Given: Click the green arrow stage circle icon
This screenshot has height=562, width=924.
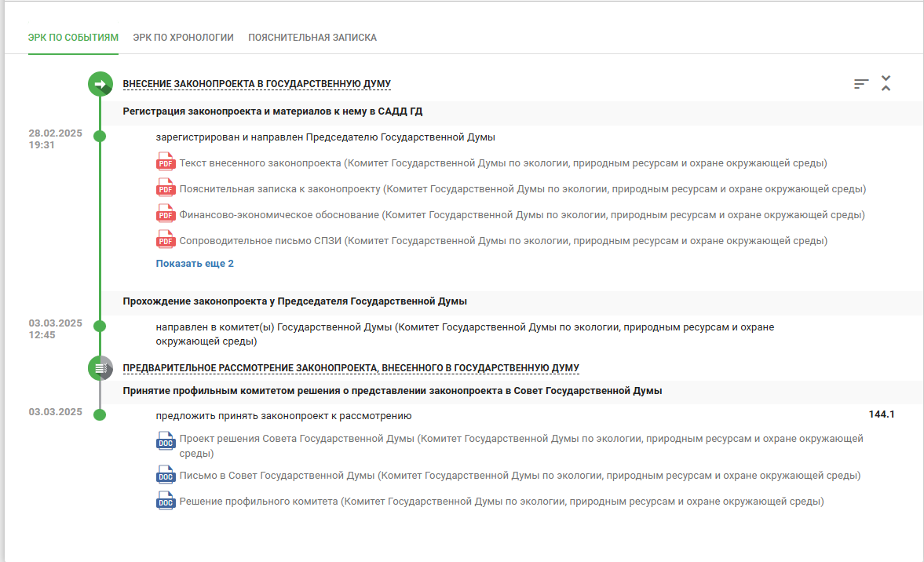Looking at the screenshot, I should [100, 84].
